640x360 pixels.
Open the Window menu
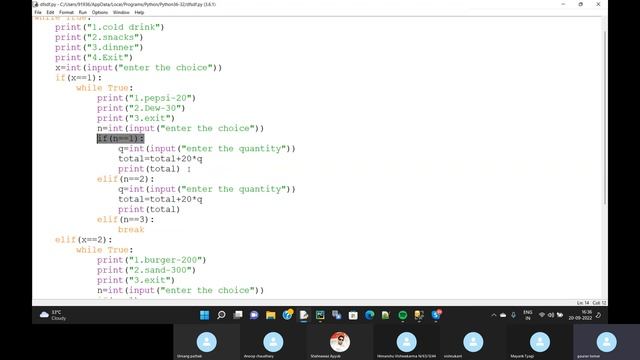click(121, 13)
